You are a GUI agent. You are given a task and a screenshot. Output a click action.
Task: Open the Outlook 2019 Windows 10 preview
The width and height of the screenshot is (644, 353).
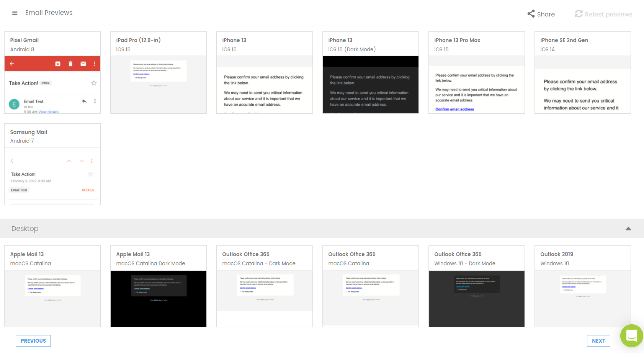click(x=583, y=286)
